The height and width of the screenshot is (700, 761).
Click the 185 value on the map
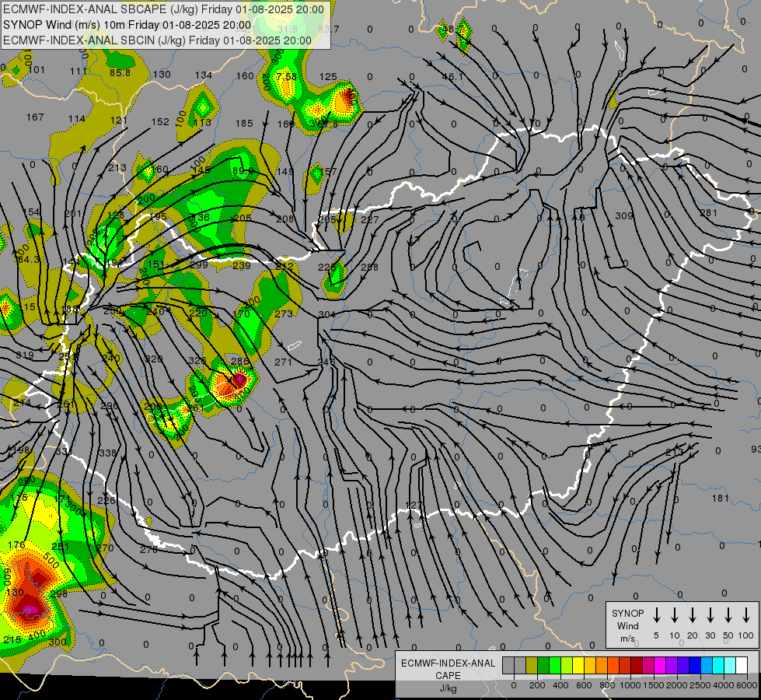coord(244,124)
